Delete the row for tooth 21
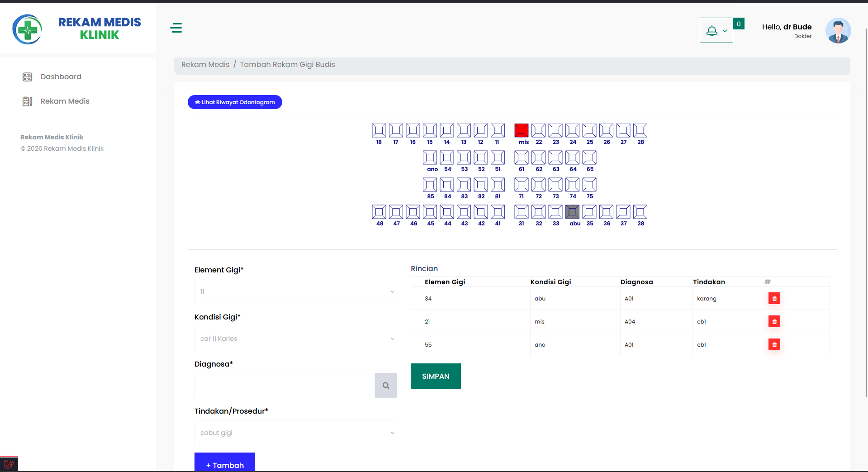The height and width of the screenshot is (472, 868). point(774,322)
